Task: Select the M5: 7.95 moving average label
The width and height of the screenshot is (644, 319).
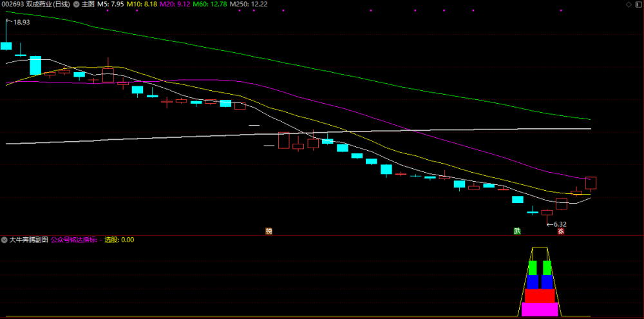Action: pyautogui.click(x=111, y=5)
